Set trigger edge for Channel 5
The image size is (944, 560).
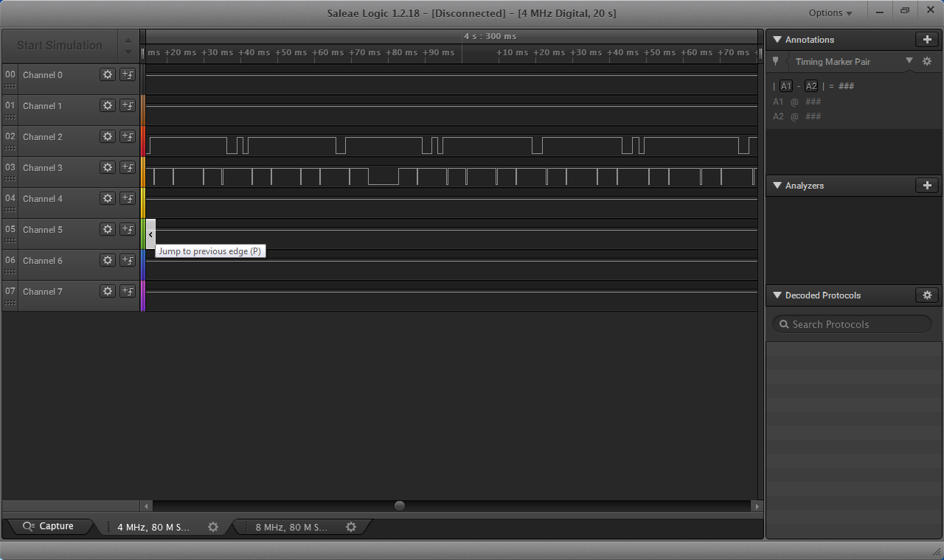click(128, 229)
